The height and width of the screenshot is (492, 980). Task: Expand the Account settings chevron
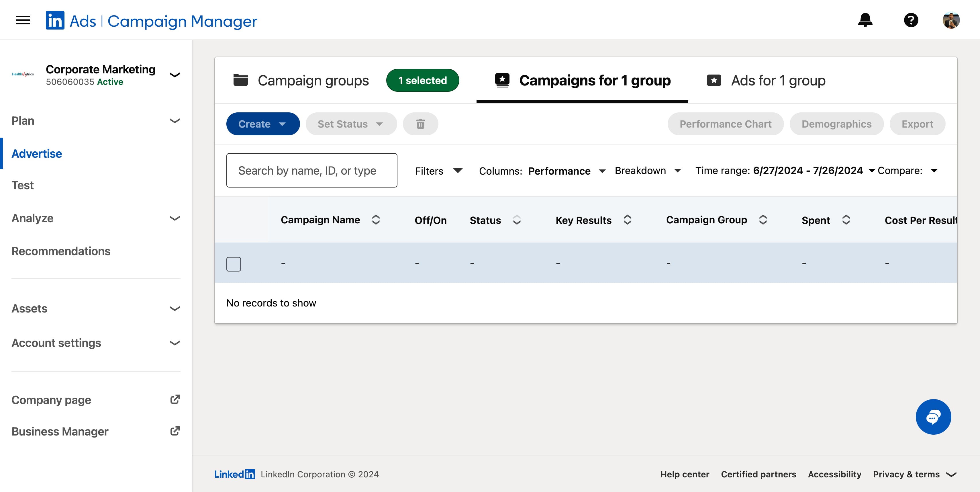175,343
